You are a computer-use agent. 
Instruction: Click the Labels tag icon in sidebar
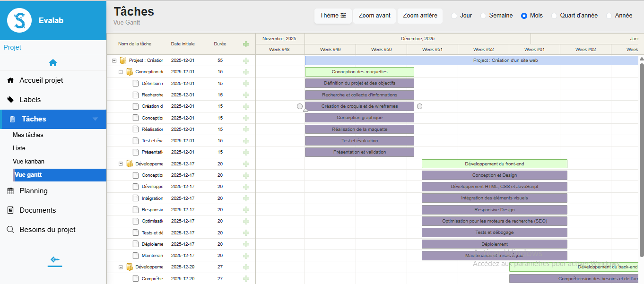pos(10,100)
